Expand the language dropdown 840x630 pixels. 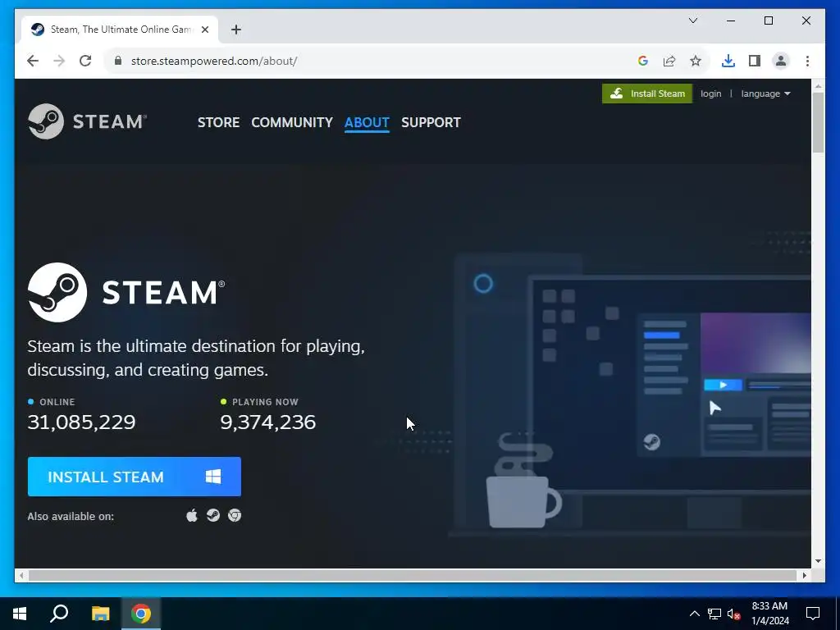(765, 94)
